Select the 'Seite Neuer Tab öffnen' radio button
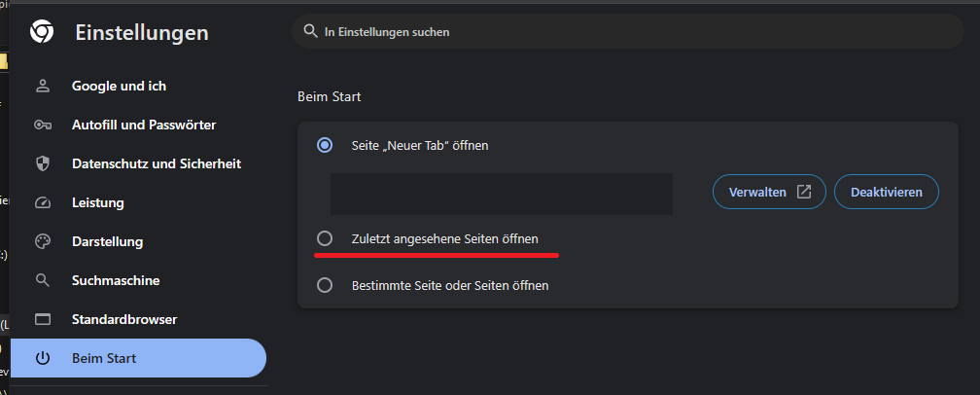Viewport: 980px width, 395px height. (325, 145)
